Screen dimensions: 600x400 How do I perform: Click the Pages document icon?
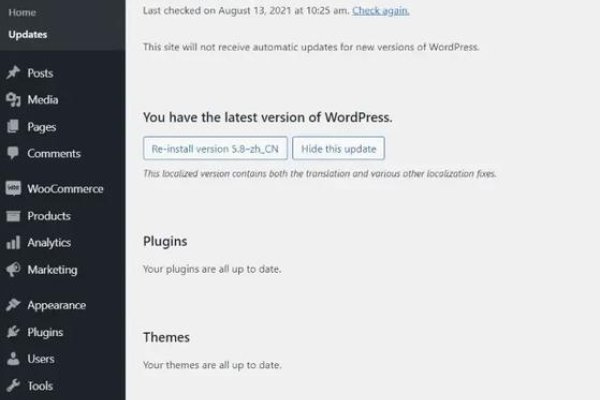[13, 127]
